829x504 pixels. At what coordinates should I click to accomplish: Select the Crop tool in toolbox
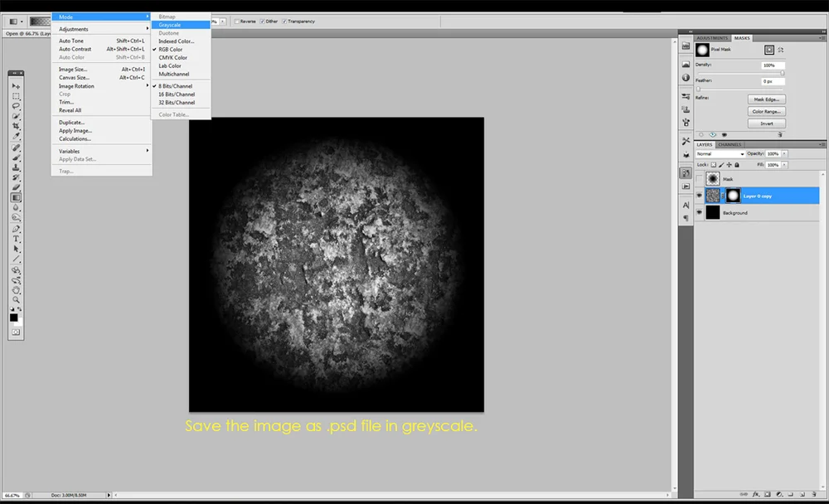(x=16, y=126)
